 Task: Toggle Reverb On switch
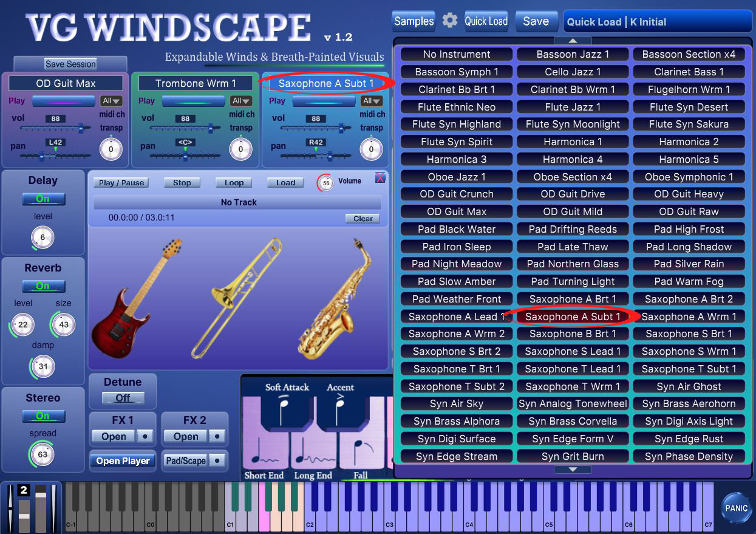click(43, 286)
